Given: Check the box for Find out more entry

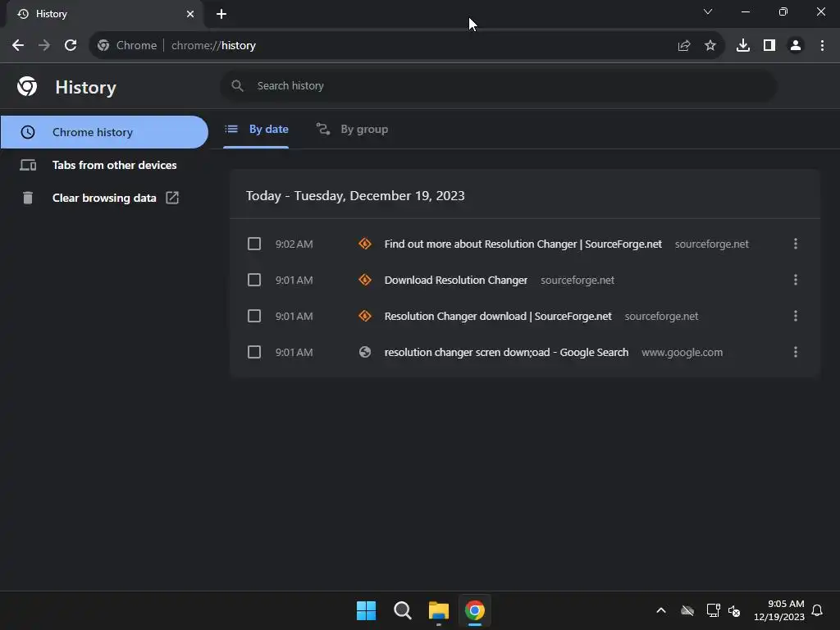Looking at the screenshot, I should click(x=254, y=244).
